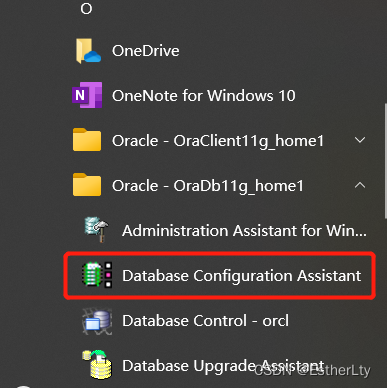Click the Oracle - OraDb11g_home1 folder label
Viewport: 387px width, 388px height.
tap(208, 186)
